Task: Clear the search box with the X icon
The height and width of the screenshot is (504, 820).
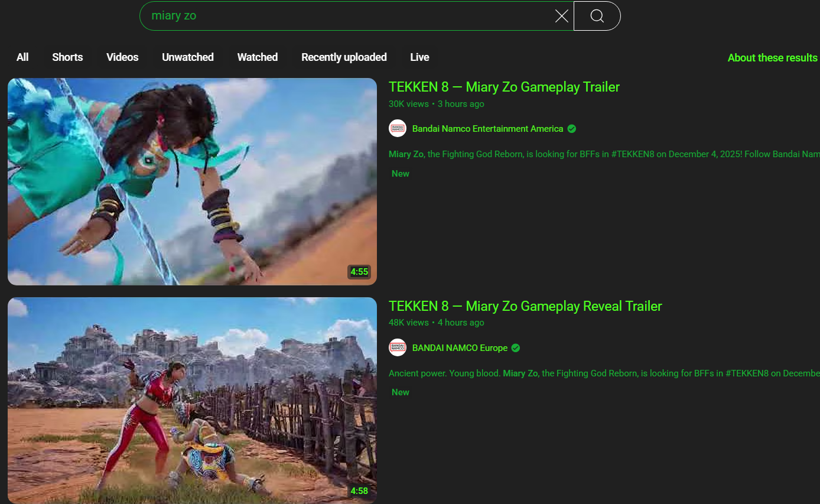Action: [x=561, y=16]
